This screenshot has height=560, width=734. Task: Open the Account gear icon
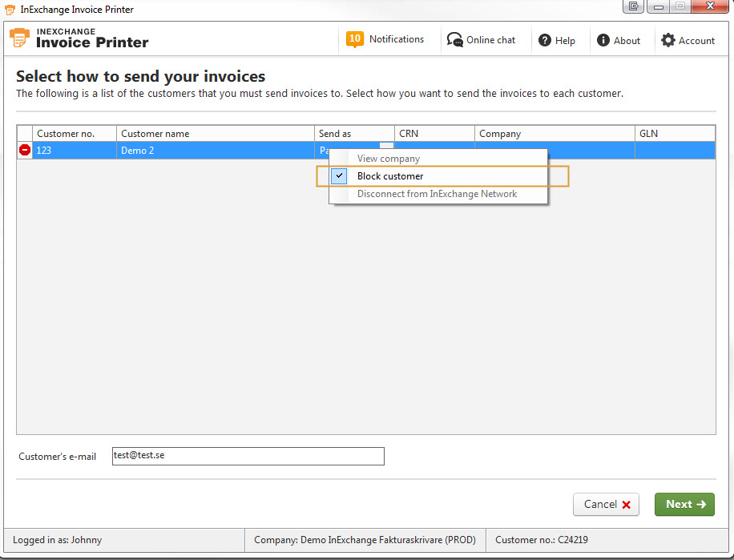(668, 40)
